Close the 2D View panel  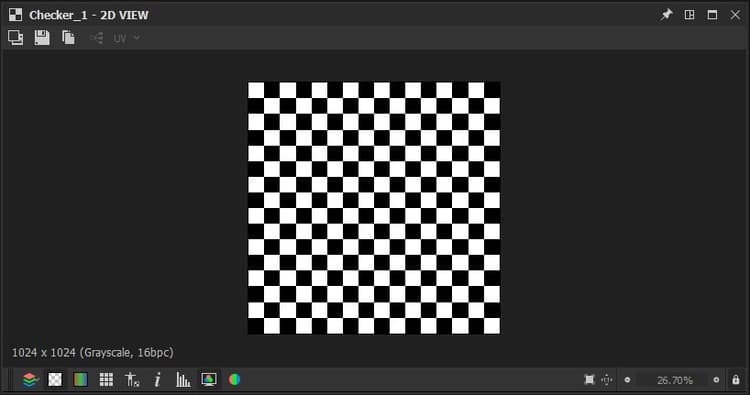[x=735, y=15]
